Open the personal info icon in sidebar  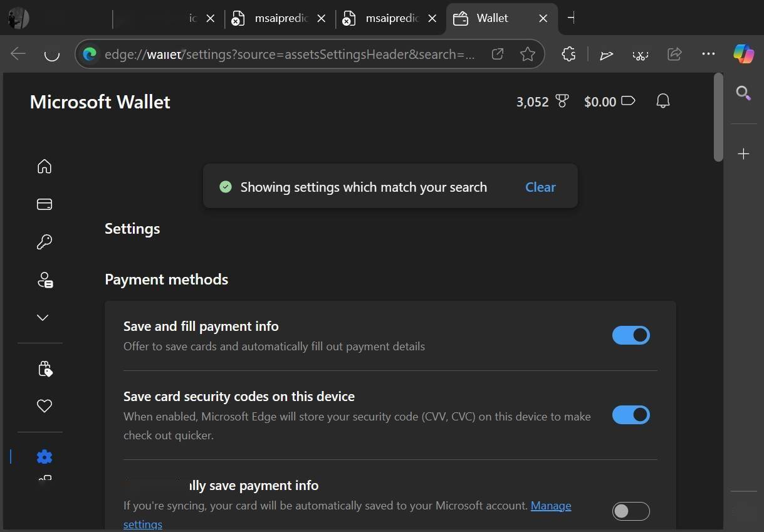click(44, 279)
